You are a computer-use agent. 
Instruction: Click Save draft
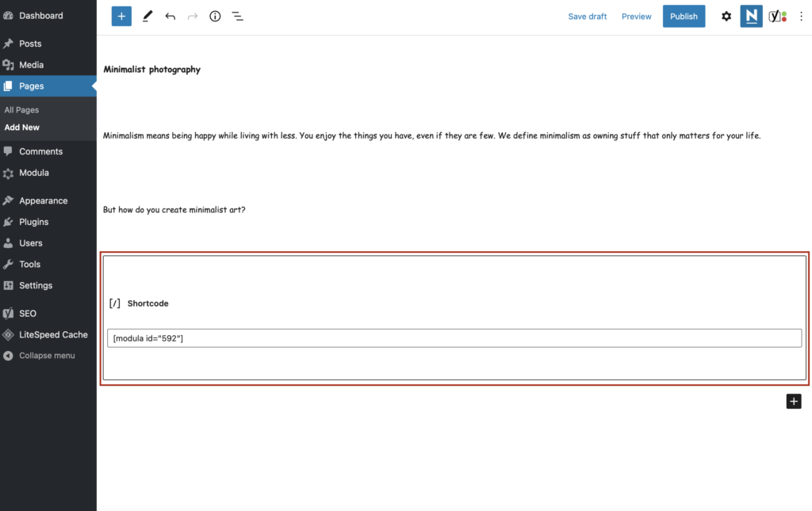[x=588, y=17]
